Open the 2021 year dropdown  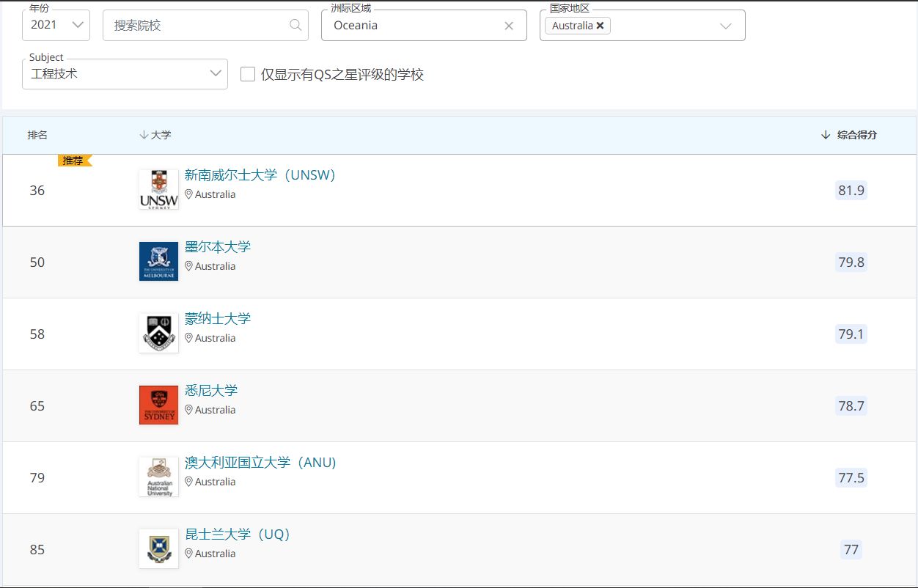(x=56, y=25)
